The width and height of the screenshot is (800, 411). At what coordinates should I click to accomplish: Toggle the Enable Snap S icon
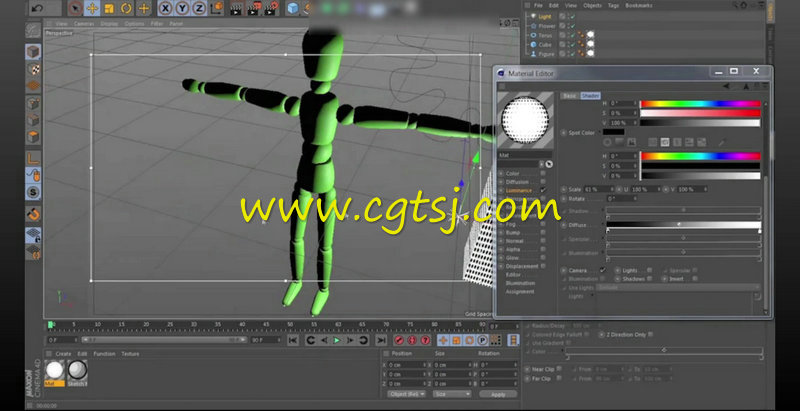tap(34, 192)
